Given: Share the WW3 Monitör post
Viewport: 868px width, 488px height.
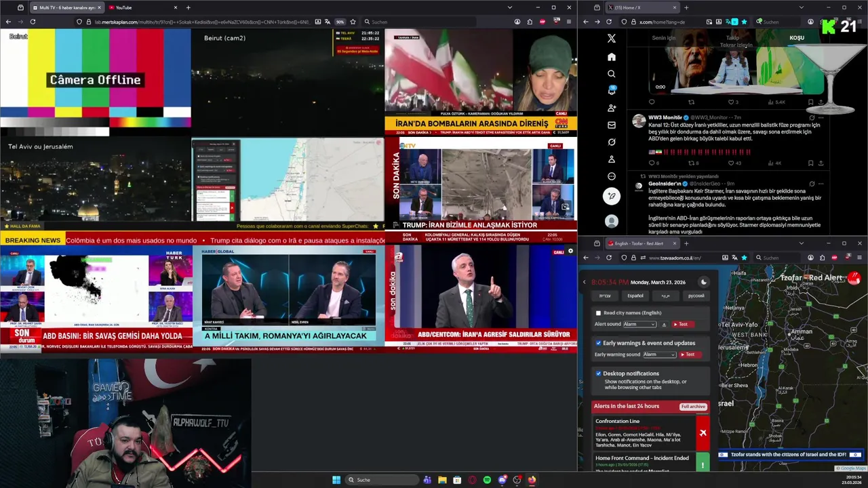Looking at the screenshot, I should coord(821,163).
